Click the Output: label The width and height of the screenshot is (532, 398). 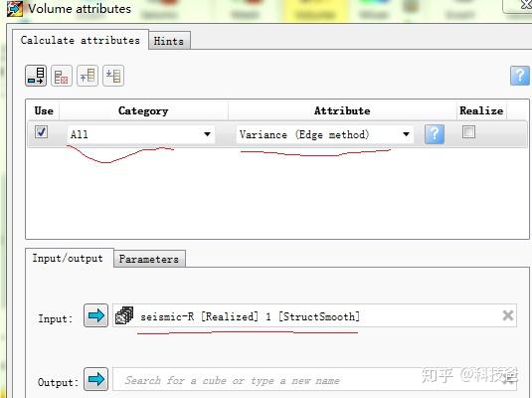point(58,382)
